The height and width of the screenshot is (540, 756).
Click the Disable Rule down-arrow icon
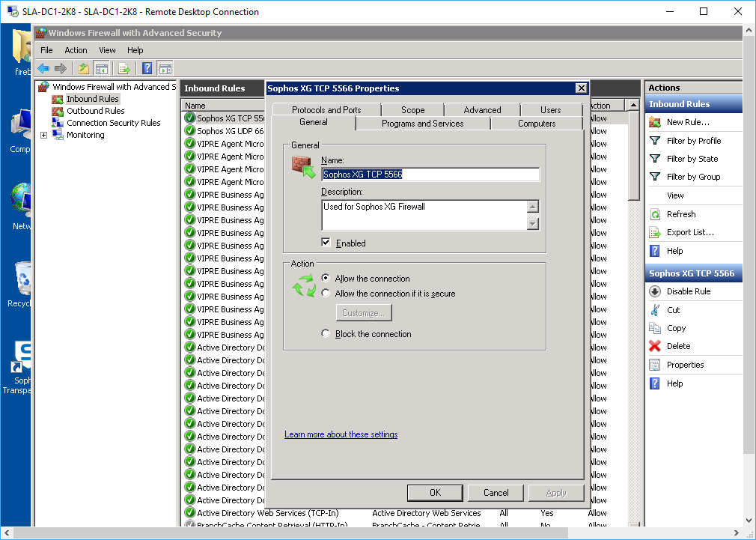[655, 291]
